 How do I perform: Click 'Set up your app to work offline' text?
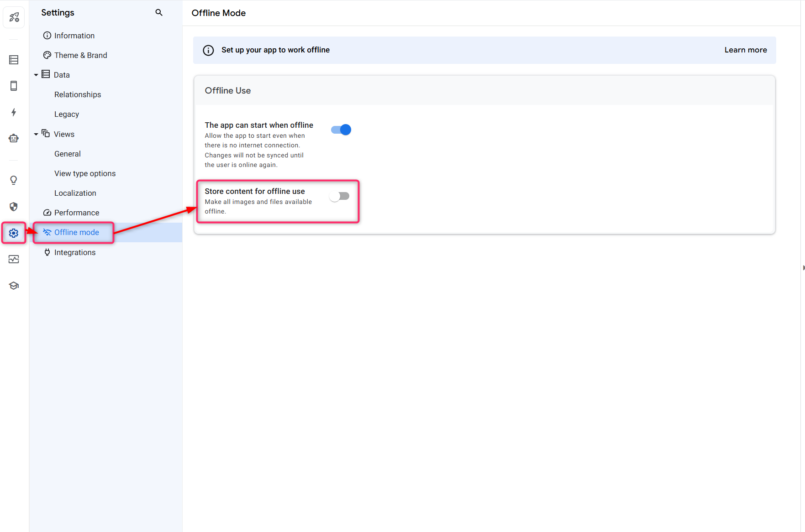[x=275, y=50]
